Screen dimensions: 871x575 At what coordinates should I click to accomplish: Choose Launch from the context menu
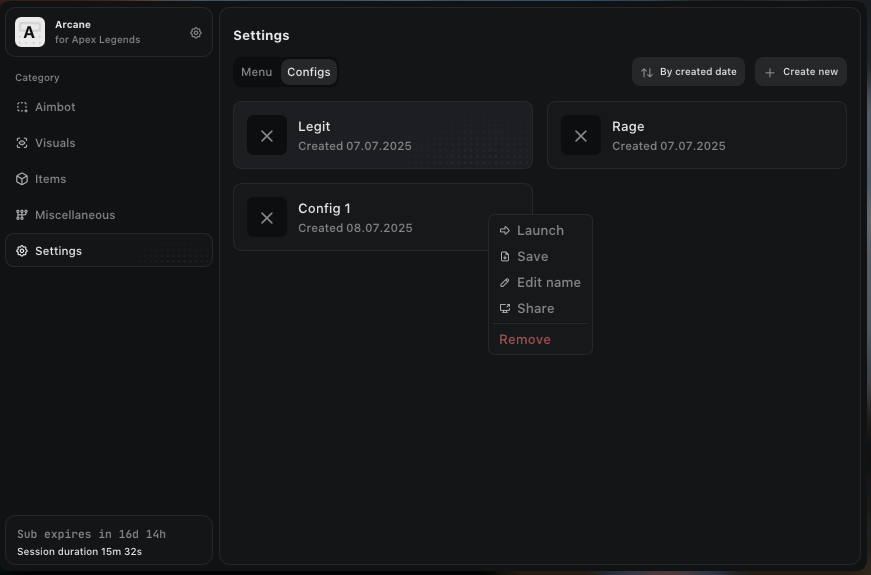click(540, 231)
